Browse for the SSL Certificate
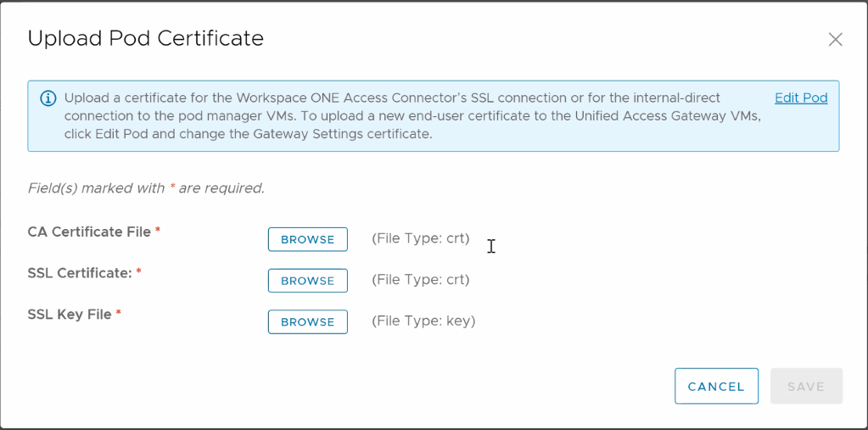Image resolution: width=868 pixels, height=430 pixels. click(x=307, y=281)
